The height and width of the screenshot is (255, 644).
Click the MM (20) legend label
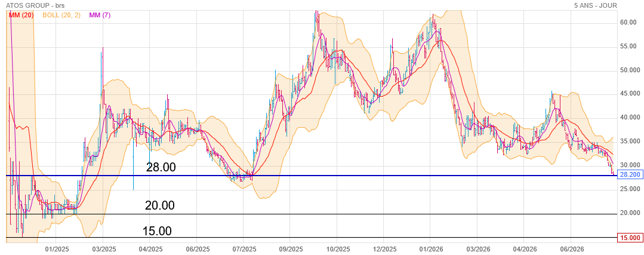point(20,15)
